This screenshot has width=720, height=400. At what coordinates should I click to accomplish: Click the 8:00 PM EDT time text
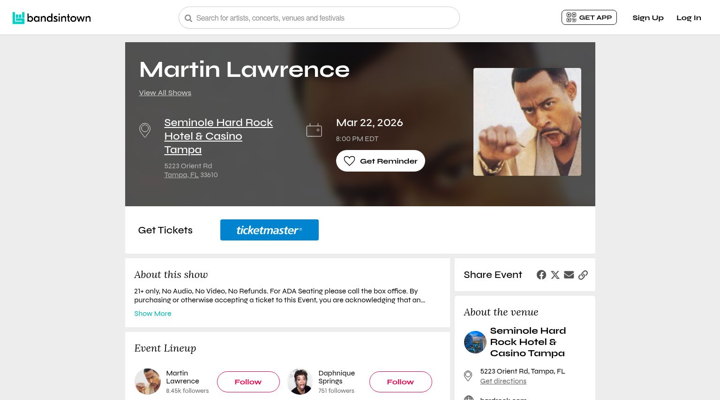[x=357, y=139]
